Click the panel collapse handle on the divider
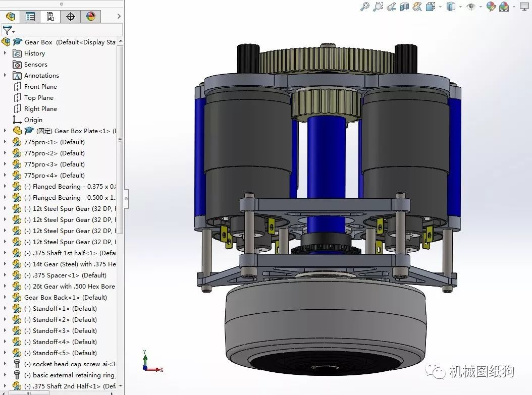Image resolution: width=532 pixels, height=395 pixels. 126,198
